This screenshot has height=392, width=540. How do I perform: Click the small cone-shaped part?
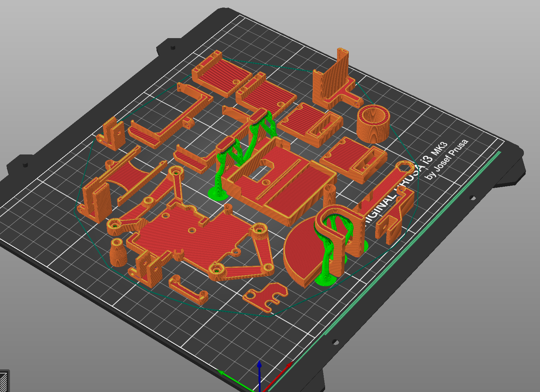click(x=118, y=252)
